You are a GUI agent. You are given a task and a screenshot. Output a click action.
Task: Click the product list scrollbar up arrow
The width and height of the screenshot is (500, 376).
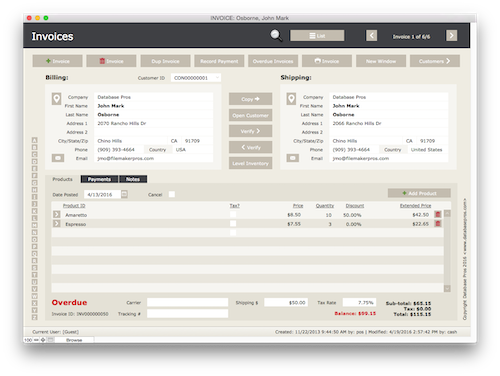(447, 214)
